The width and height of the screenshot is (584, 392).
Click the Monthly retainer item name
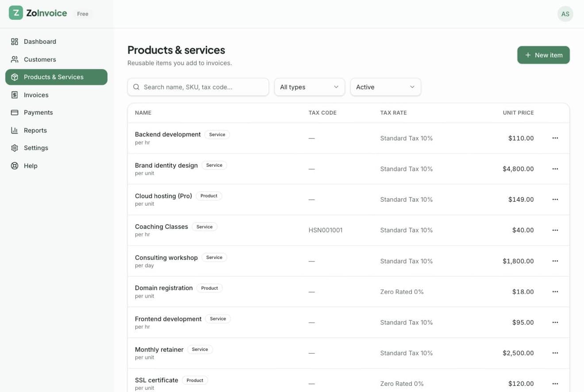coord(159,350)
